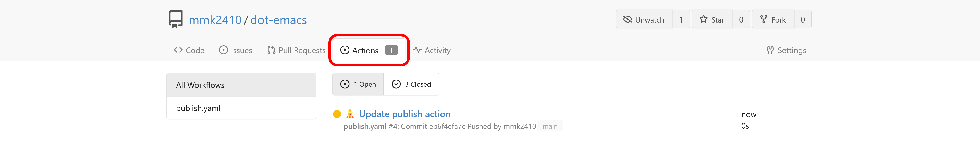Viewport: 980px width, 145px height.
Task: Open the mmk2410 owner link
Action: tap(215, 20)
